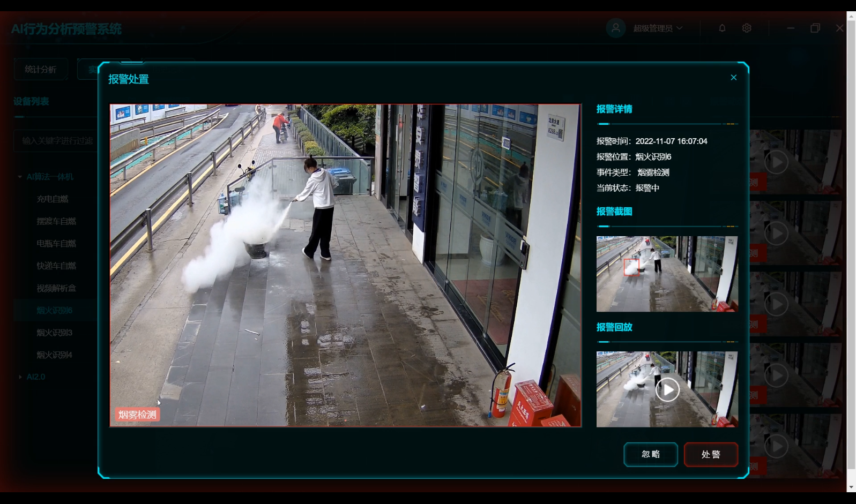Expand the AI2.0 tree node

point(20,377)
